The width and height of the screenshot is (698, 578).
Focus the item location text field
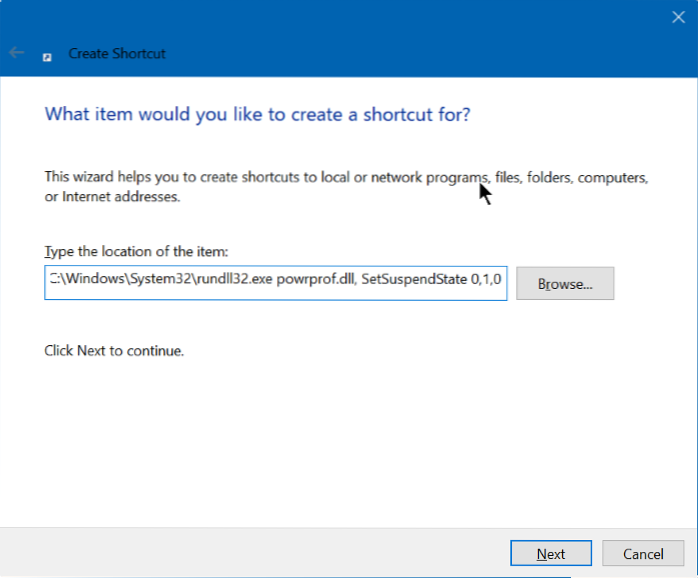pos(275,284)
